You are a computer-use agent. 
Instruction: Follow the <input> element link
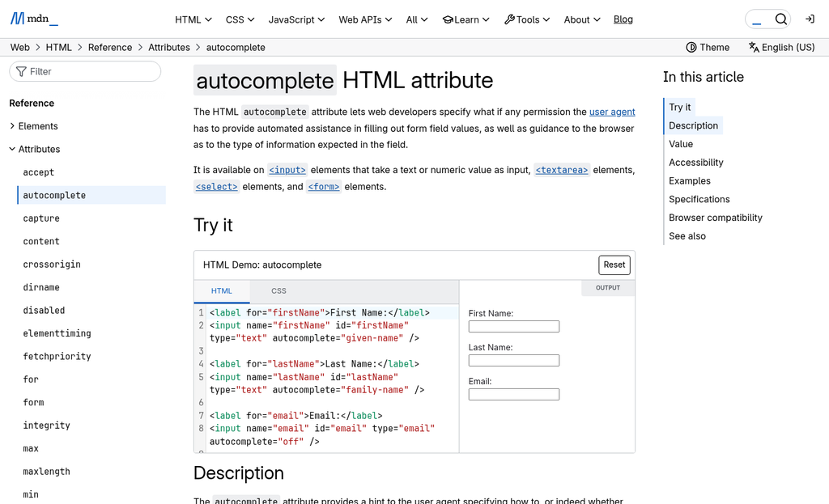click(287, 170)
